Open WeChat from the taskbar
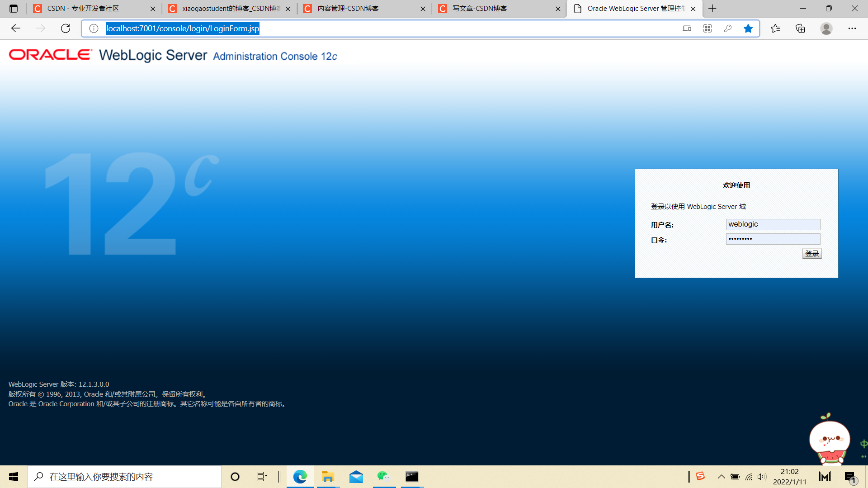This screenshot has height=488, width=868. point(384,476)
